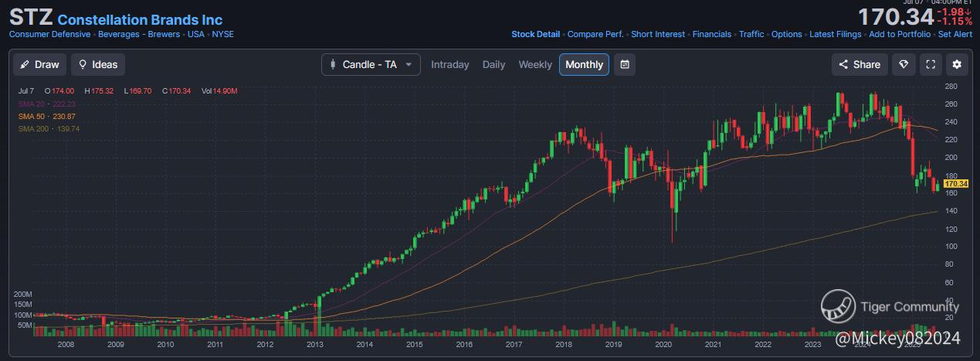
Task: Open the Ideas panel
Action: (98, 65)
